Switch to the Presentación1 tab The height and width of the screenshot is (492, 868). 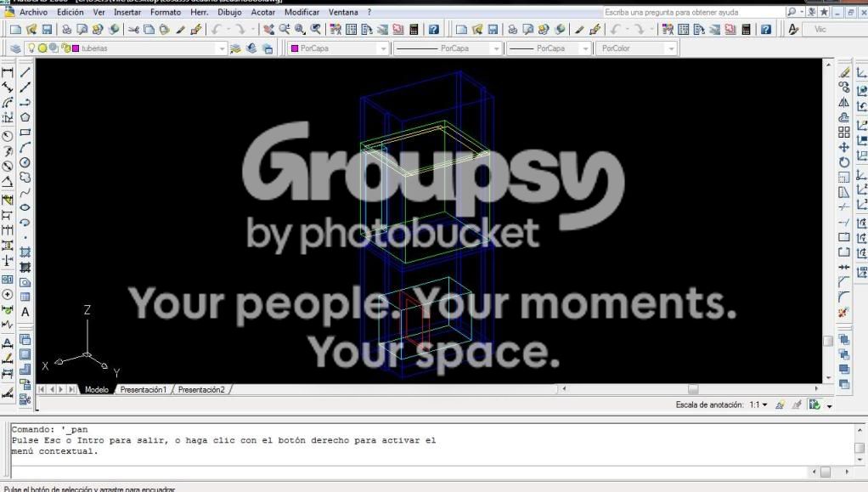[144, 389]
